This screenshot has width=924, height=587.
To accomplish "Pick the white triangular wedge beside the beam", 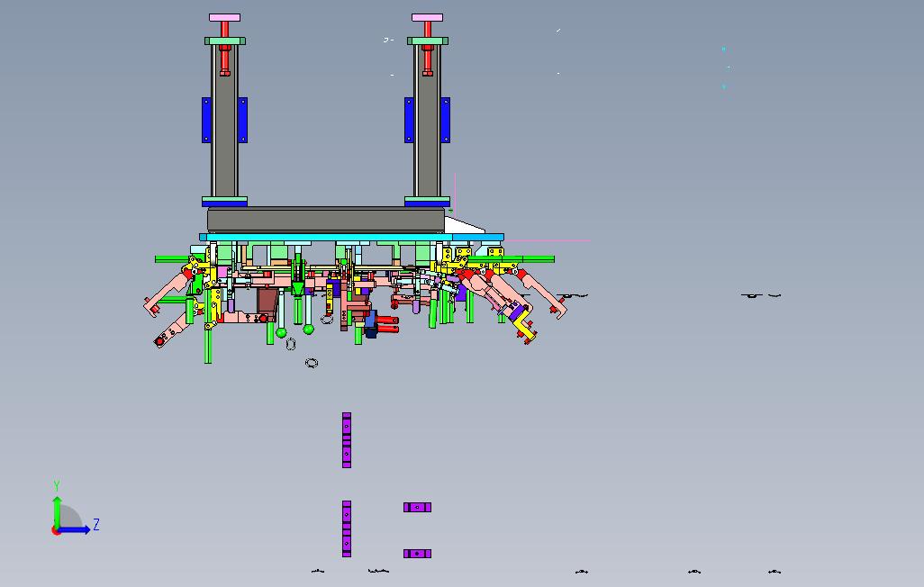I will pos(463,225).
